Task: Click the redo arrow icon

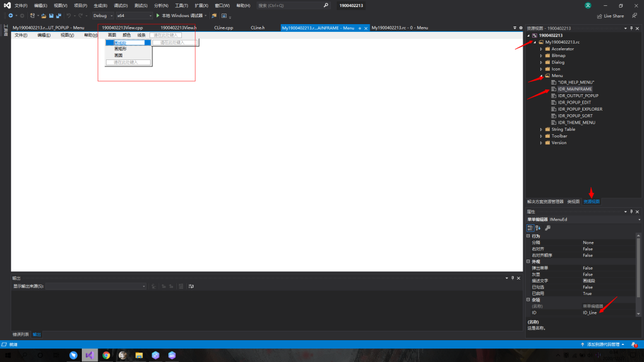Action: pyautogui.click(x=81, y=16)
